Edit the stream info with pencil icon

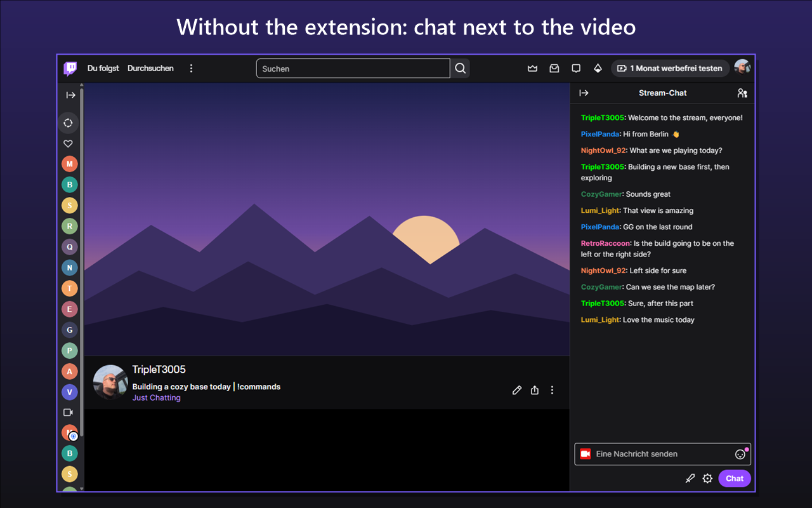[x=517, y=390]
